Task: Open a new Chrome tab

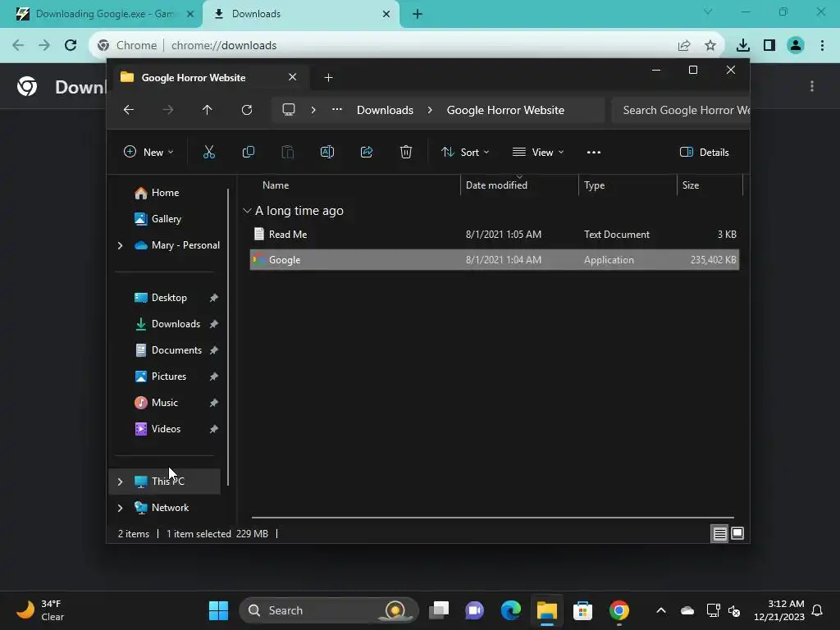Action: coord(418,14)
